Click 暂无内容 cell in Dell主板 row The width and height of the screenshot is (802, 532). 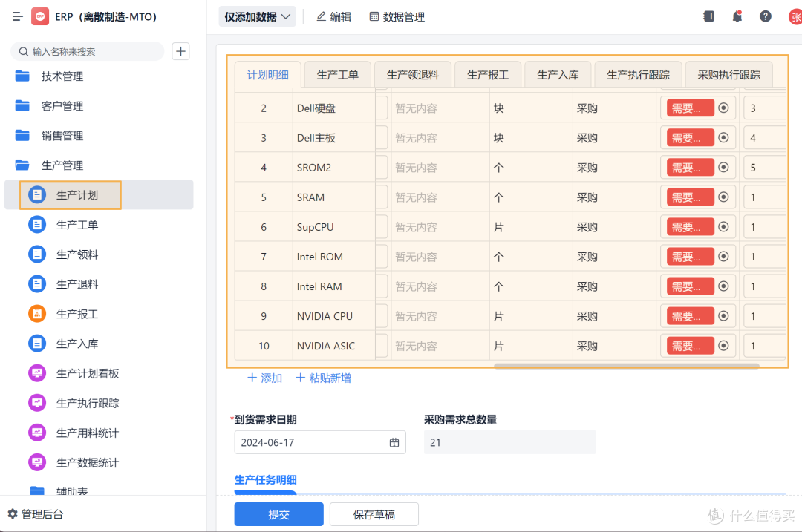tap(440, 138)
